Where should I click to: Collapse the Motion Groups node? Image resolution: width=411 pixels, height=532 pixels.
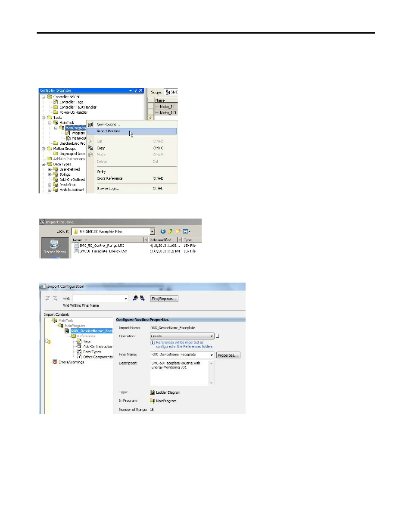coord(44,149)
